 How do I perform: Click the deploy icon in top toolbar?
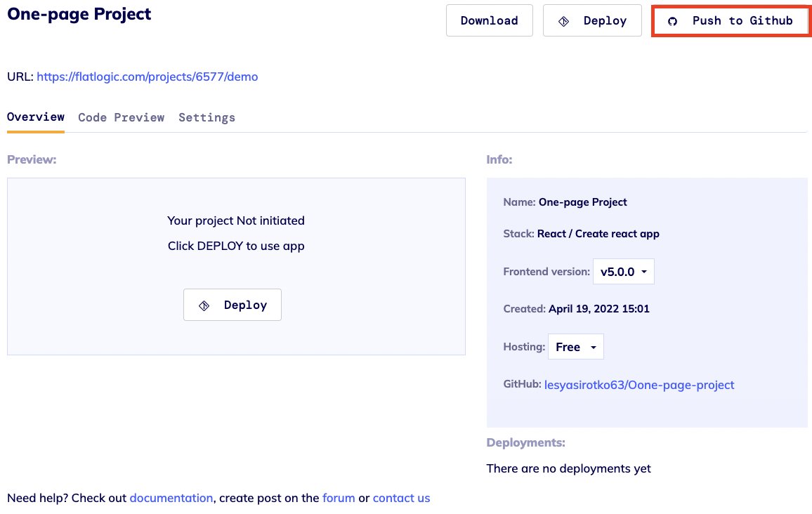563,21
